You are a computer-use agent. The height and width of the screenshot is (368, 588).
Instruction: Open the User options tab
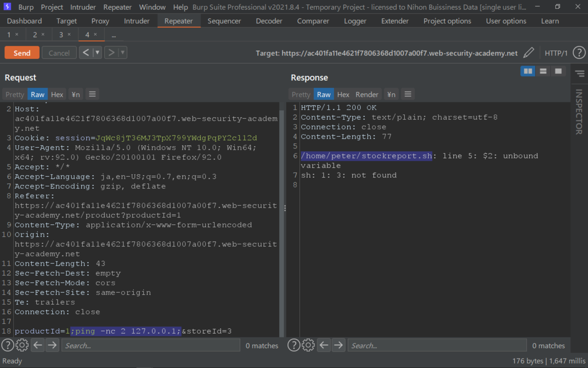point(506,21)
